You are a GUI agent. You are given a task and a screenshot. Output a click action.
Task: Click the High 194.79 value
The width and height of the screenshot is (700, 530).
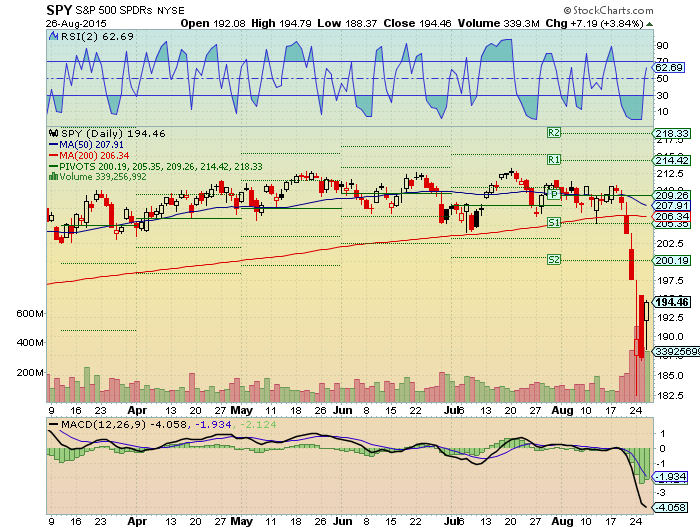tap(281, 23)
